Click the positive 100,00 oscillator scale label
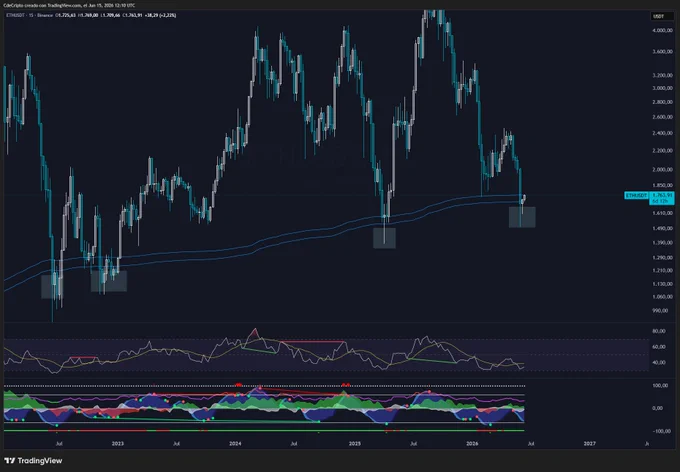Image resolution: width=680 pixels, height=472 pixels. (660, 386)
